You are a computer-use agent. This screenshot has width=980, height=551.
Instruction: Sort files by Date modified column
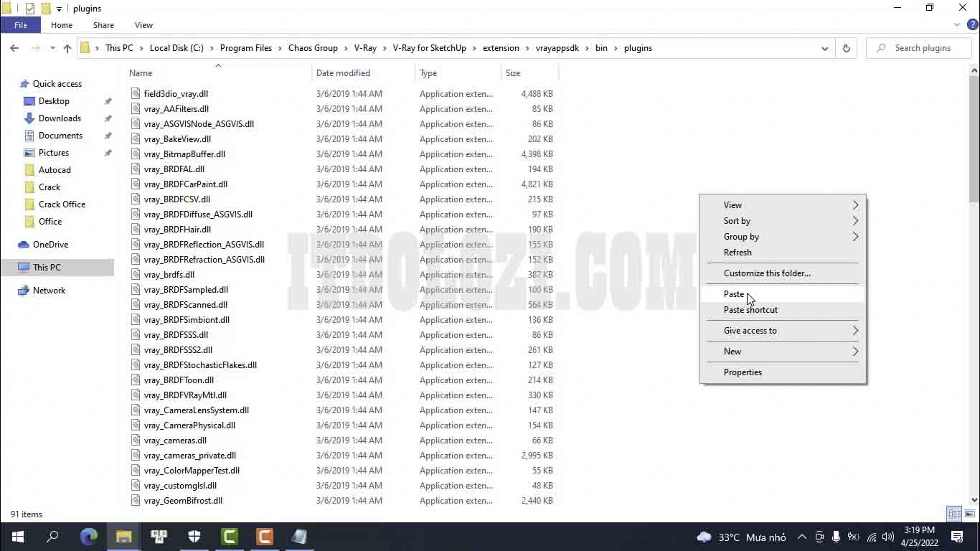click(x=343, y=73)
